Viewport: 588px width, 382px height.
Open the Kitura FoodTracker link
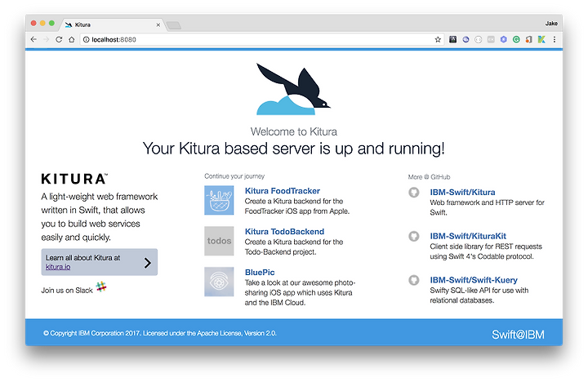(x=283, y=191)
